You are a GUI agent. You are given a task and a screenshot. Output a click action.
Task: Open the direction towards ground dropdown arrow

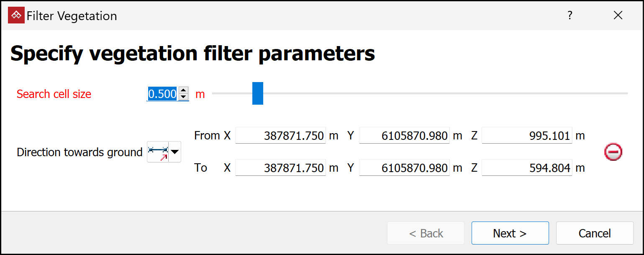click(x=175, y=152)
